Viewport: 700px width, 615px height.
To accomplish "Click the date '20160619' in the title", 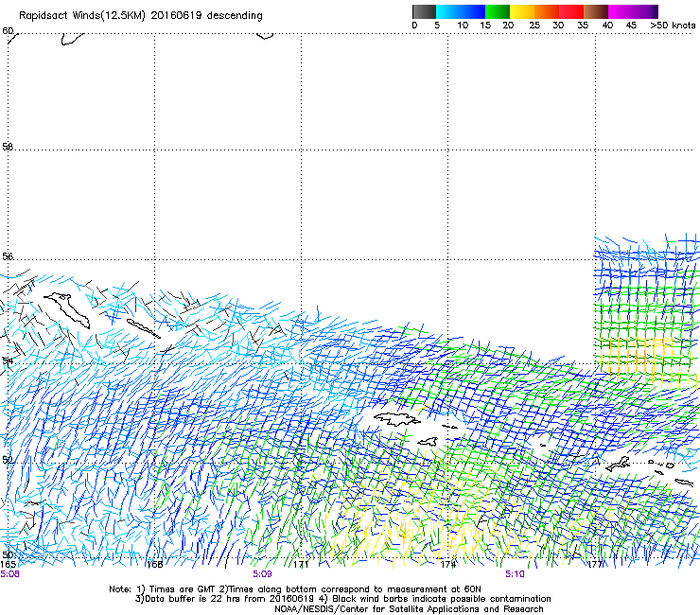I will point(176,15).
